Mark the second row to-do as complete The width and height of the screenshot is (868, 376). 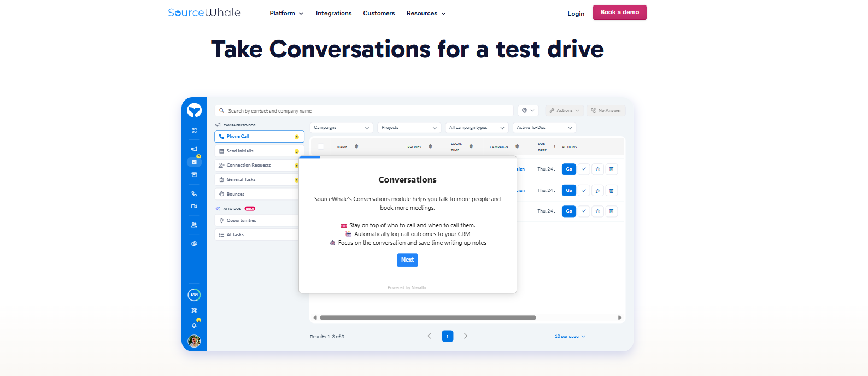[x=584, y=190]
